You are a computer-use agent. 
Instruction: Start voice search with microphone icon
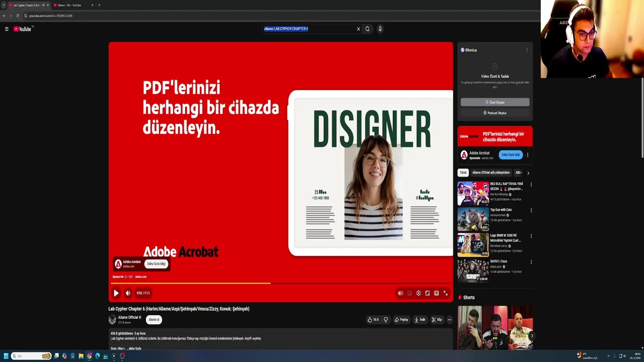pos(380,29)
